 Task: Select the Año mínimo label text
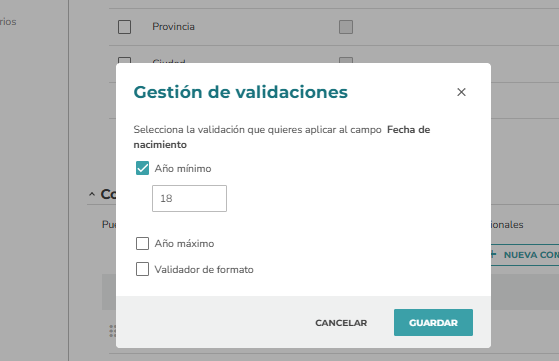click(183, 168)
